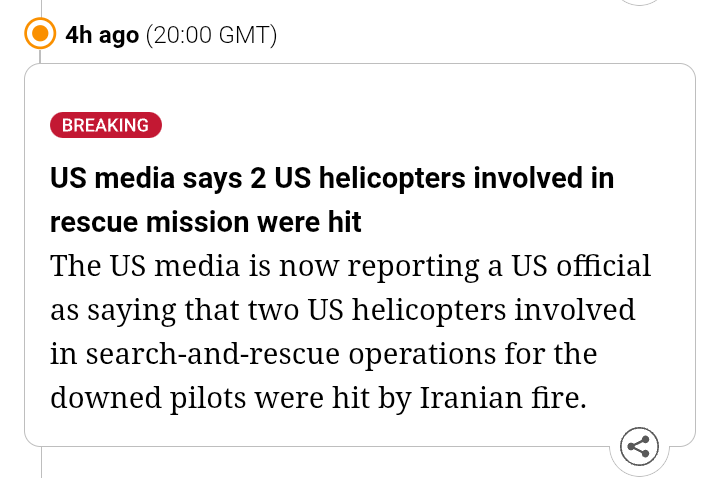Click the "(20:00 GMT)" time label
The height and width of the screenshot is (478, 720).
(x=211, y=36)
